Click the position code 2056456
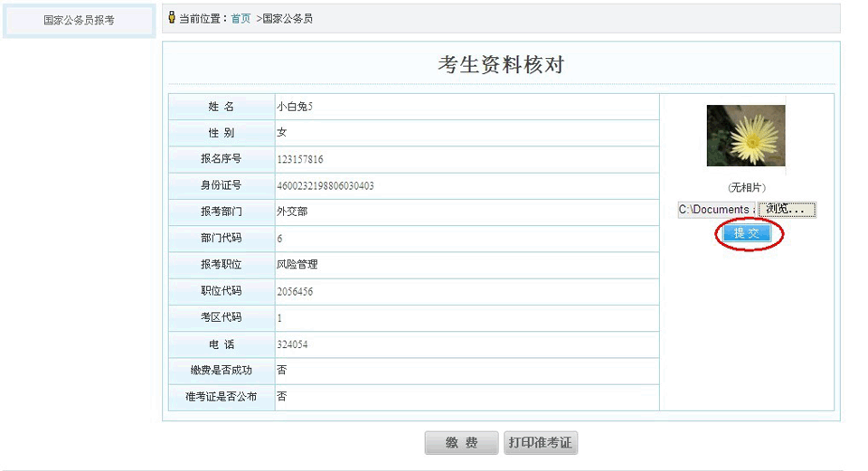868x471 pixels. (295, 292)
